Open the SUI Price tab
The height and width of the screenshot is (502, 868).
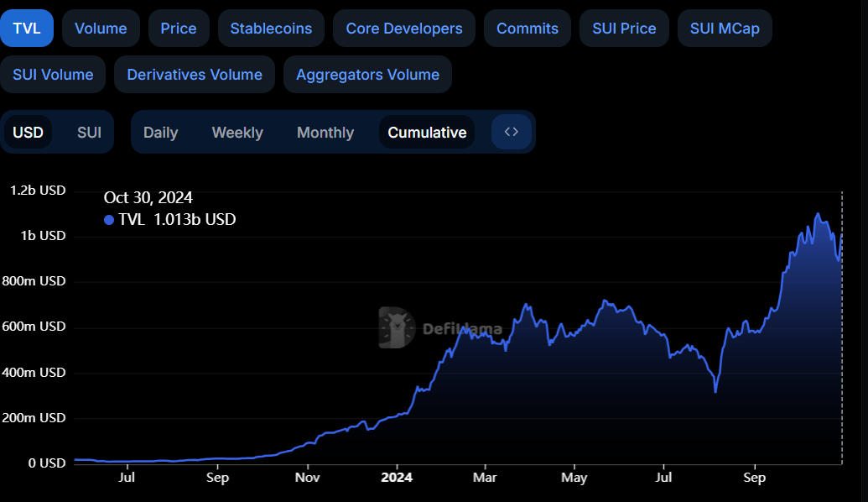[624, 28]
